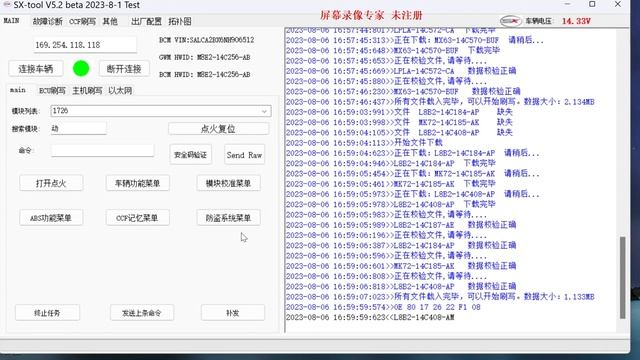640x360 pixels.
Task: Select log line L8B2-14C187-AE 数据校验正确
Action: pos(401,225)
